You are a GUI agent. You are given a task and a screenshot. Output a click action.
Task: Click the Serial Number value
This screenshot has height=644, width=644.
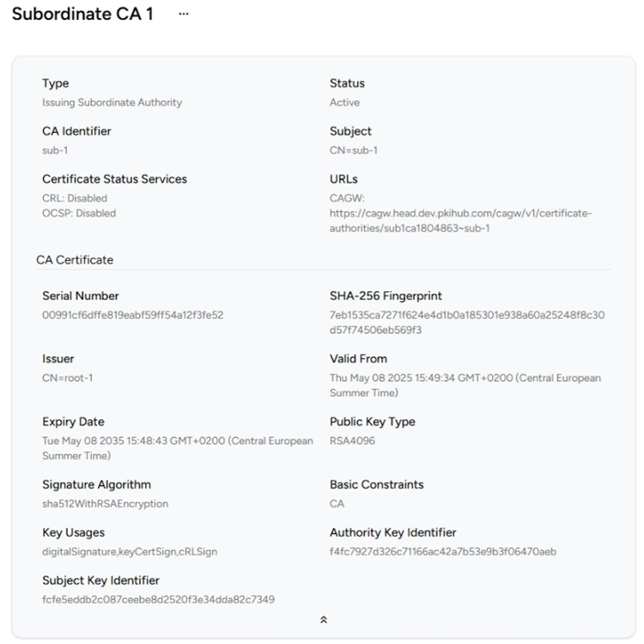(x=132, y=315)
